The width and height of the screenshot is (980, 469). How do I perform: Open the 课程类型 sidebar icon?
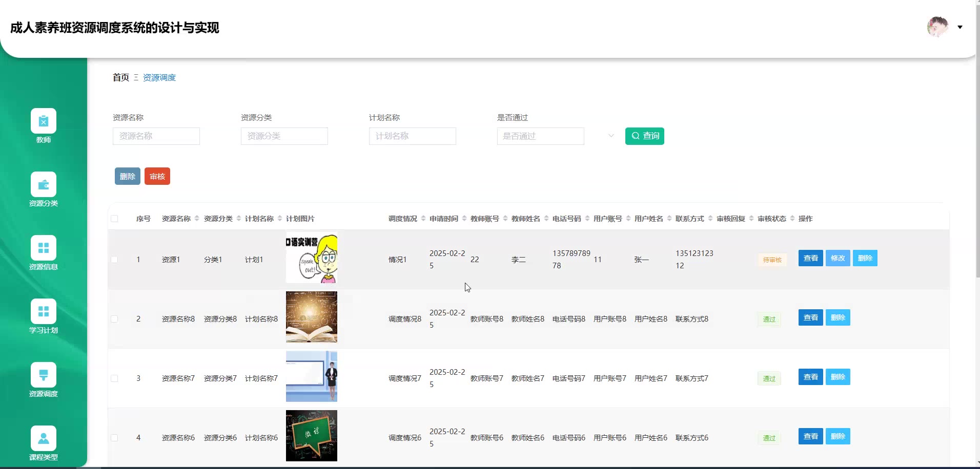(x=44, y=439)
